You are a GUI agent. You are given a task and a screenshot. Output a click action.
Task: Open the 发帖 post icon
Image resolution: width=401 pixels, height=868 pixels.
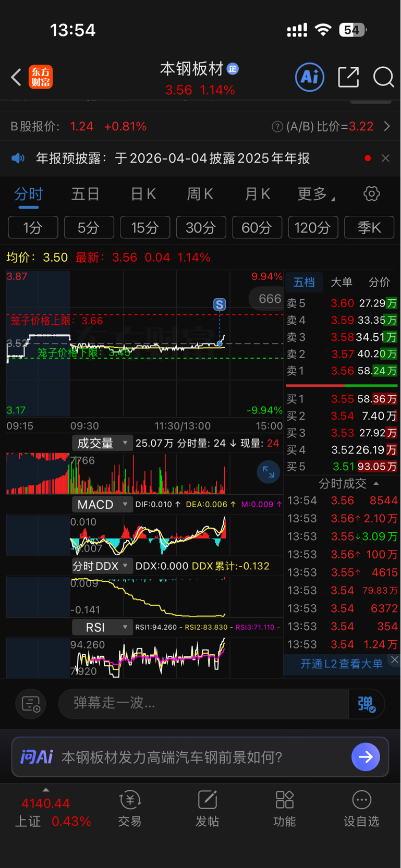point(207,809)
